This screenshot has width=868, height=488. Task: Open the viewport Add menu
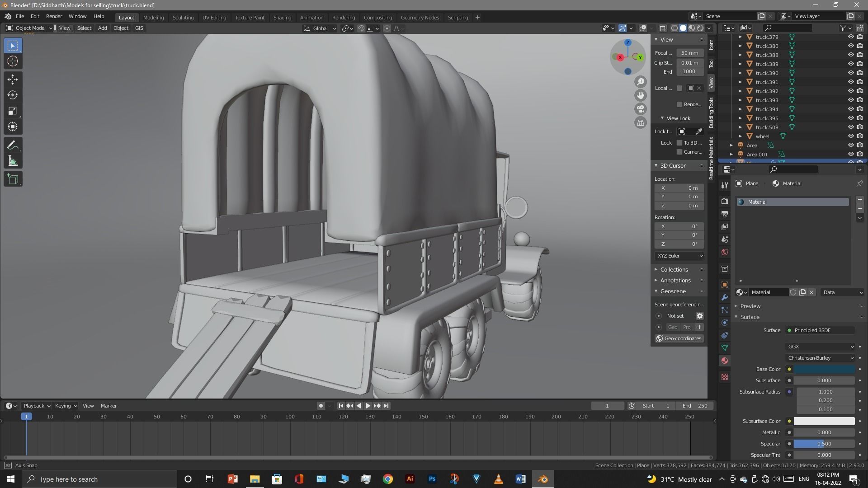pos(102,28)
